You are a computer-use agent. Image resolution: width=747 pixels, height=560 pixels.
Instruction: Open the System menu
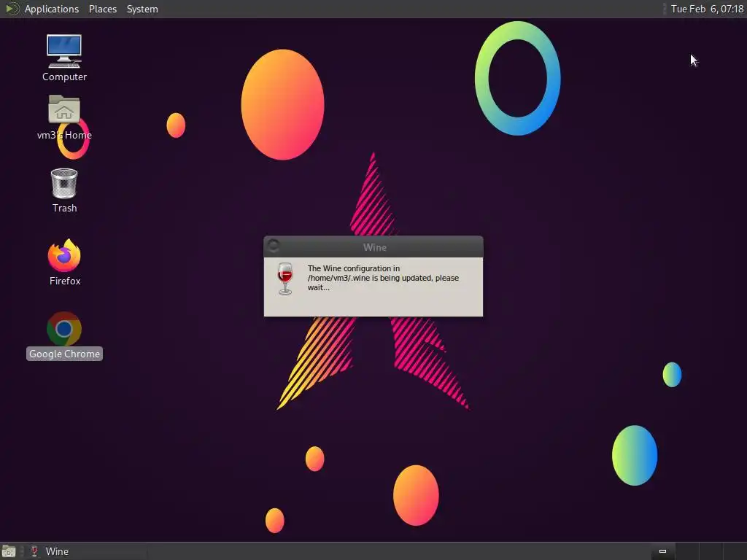pyautogui.click(x=142, y=9)
